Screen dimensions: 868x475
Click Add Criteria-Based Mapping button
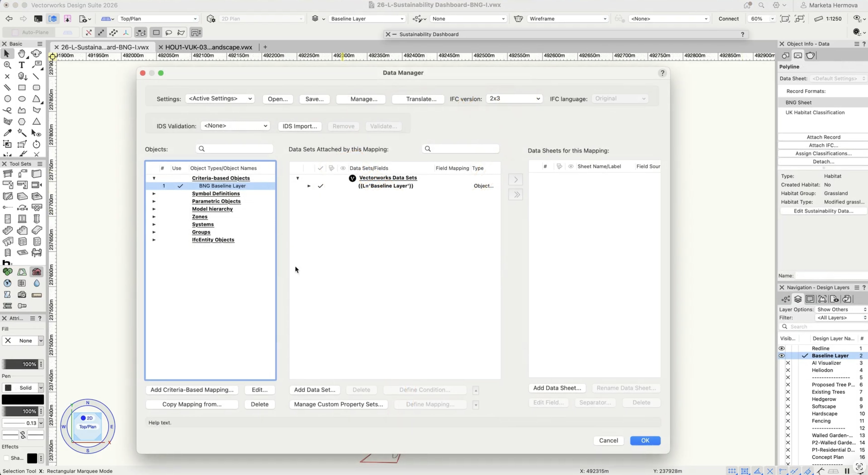point(192,389)
